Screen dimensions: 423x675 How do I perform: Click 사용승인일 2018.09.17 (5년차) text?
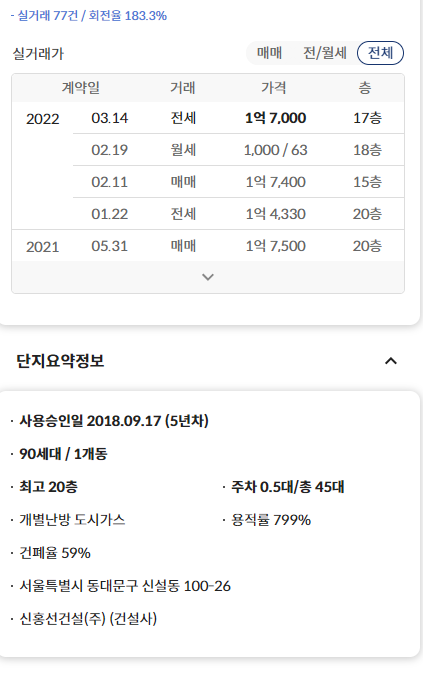coord(114,421)
